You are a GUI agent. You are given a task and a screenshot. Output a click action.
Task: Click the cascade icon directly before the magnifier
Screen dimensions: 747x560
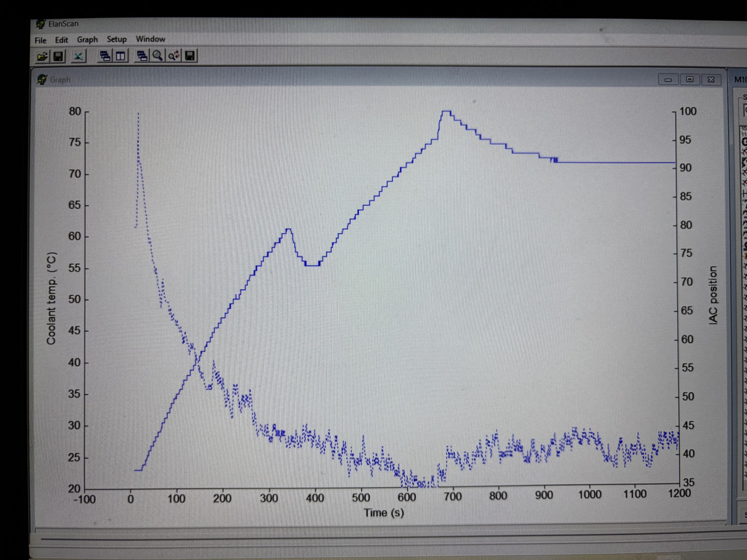click(x=141, y=56)
